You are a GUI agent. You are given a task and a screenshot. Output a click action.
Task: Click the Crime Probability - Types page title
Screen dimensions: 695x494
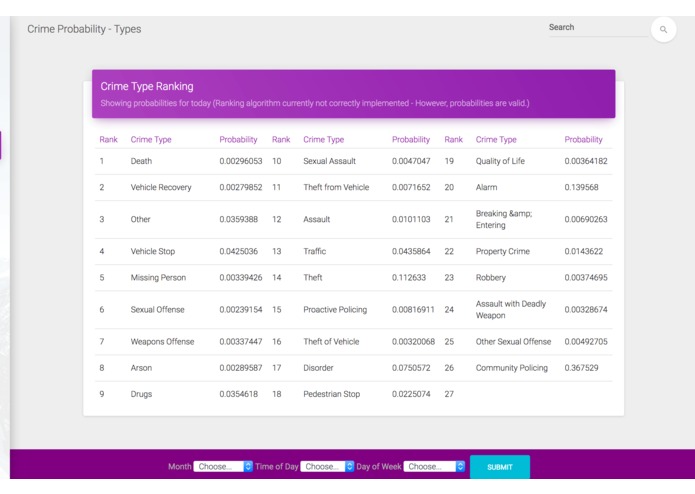[84, 29]
